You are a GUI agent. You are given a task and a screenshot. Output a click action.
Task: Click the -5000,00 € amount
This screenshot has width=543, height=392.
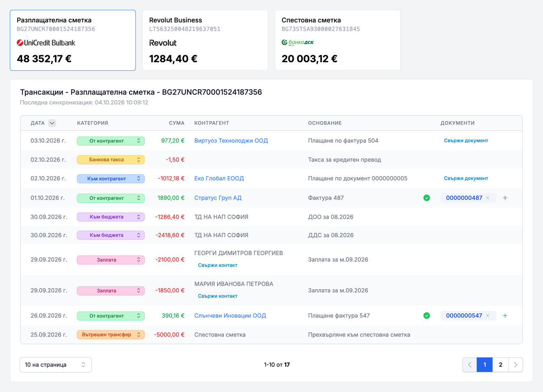pos(169,335)
